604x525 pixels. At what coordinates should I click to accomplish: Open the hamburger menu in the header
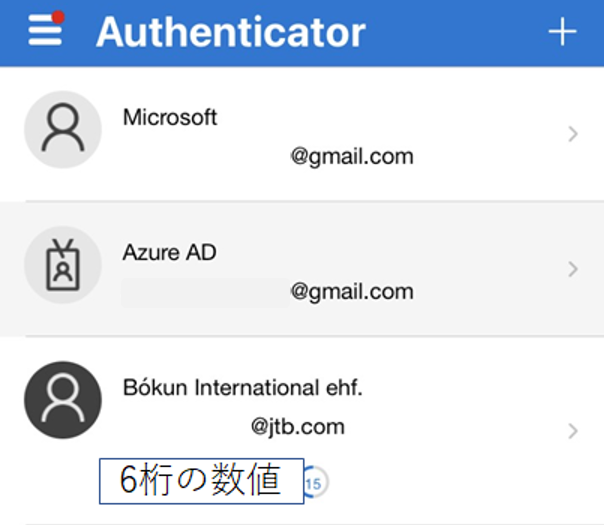coord(44,31)
